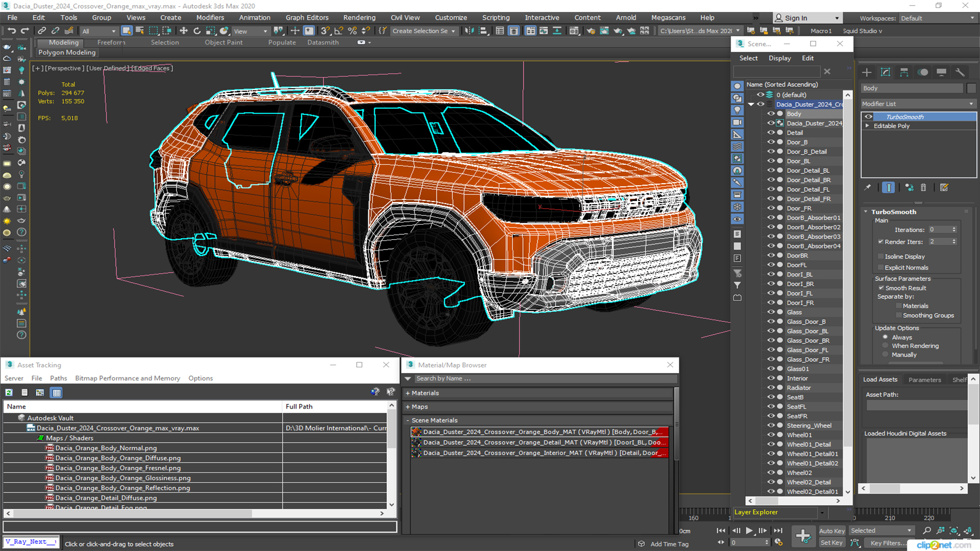Open the Render Setup teapot icon
This screenshot has width=980, height=551.
[x=591, y=31]
